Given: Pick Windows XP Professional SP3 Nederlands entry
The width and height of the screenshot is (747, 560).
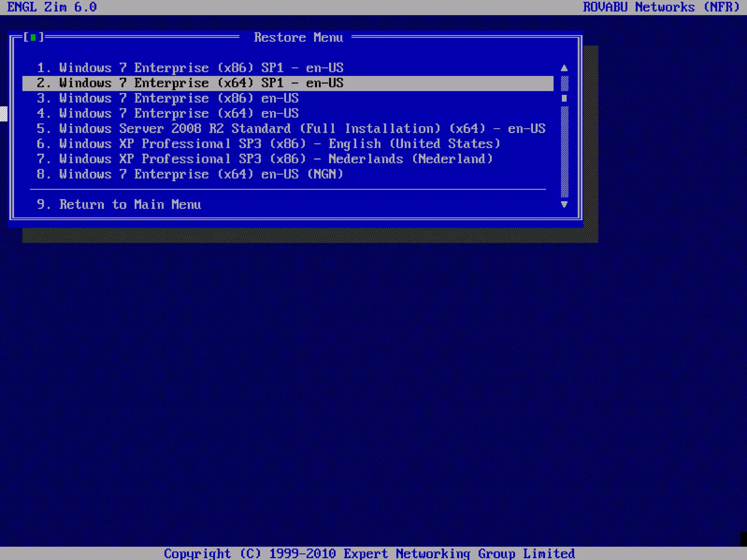Looking at the screenshot, I should tap(264, 159).
